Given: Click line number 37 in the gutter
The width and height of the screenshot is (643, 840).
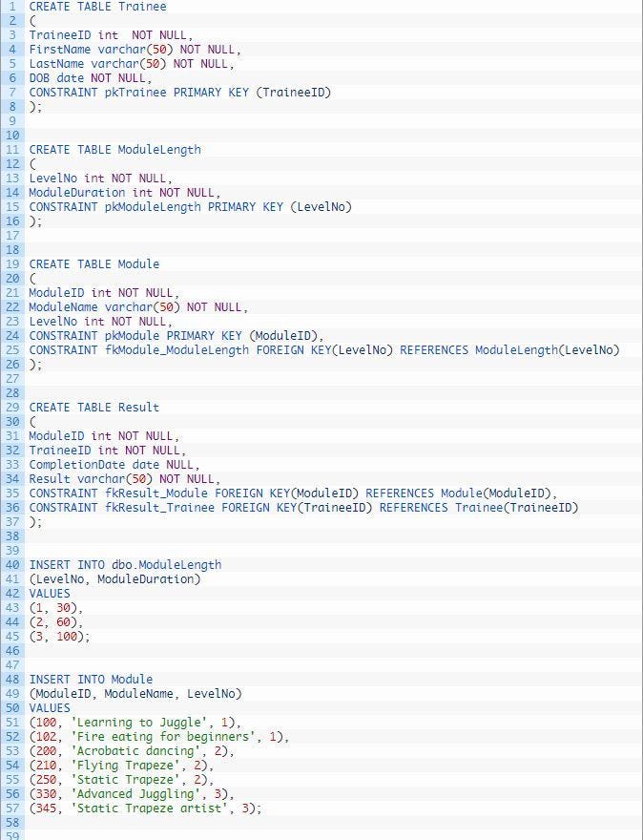Looking at the screenshot, I should tap(12, 522).
